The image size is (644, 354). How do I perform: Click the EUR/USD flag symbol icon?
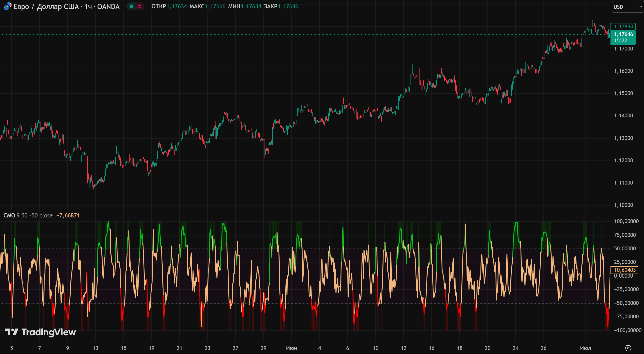point(7,6)
